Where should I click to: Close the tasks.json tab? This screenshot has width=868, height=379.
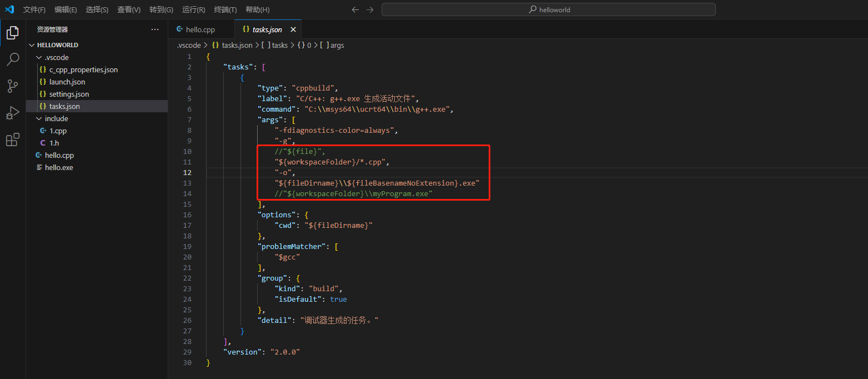(293, 29)
